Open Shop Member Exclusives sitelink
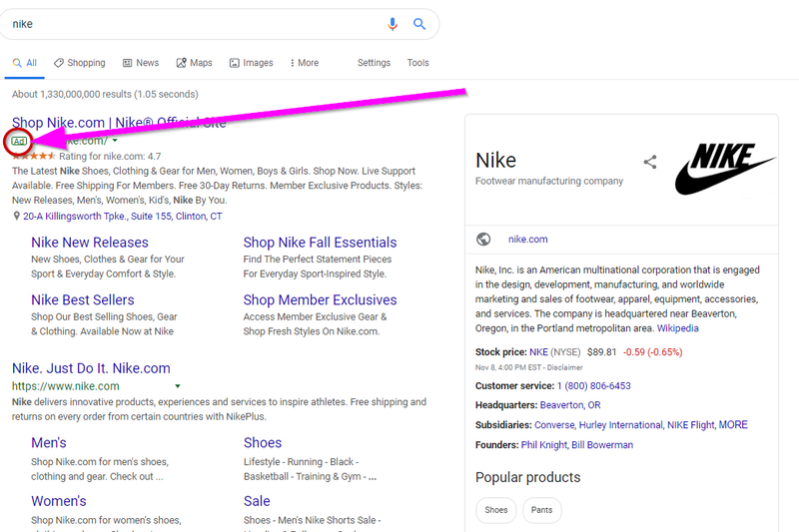The height and width of the screenshot is (532, 799). [320, 299]
